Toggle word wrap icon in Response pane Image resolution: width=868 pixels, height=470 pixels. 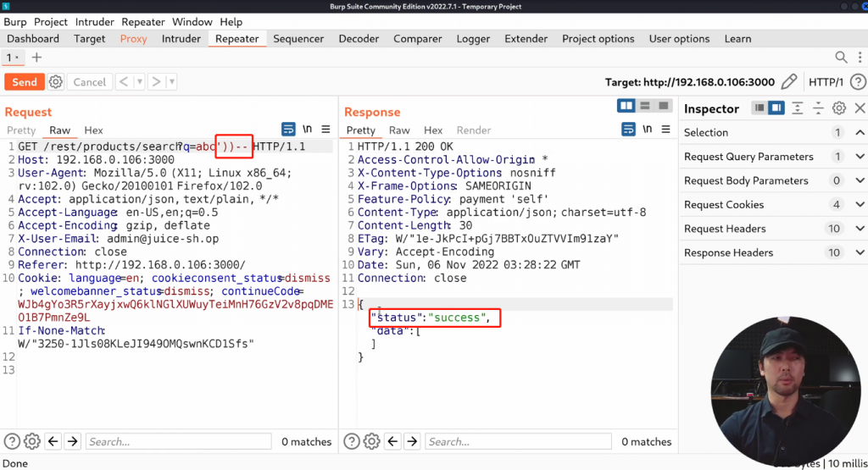pyautogui.click(x=628, y=130)
